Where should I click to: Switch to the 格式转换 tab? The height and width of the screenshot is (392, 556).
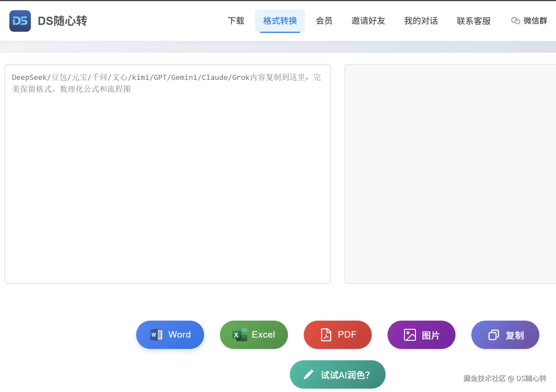coord(280,21)
